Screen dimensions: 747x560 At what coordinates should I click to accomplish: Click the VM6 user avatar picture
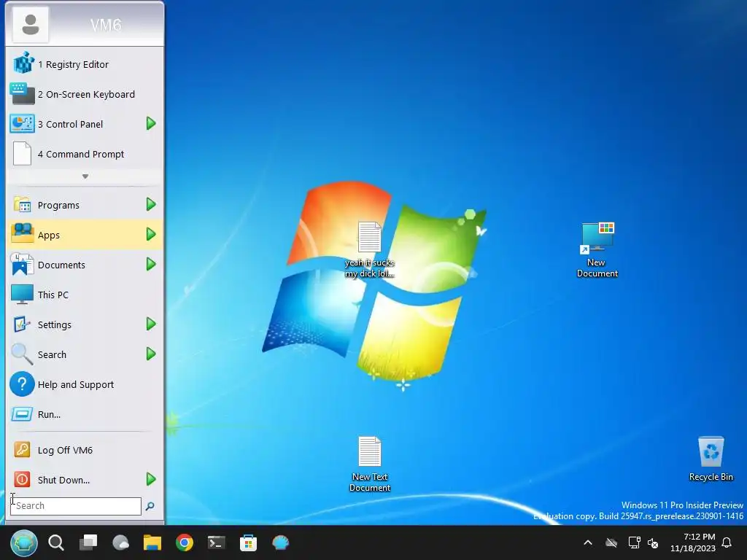click(31, 24)
